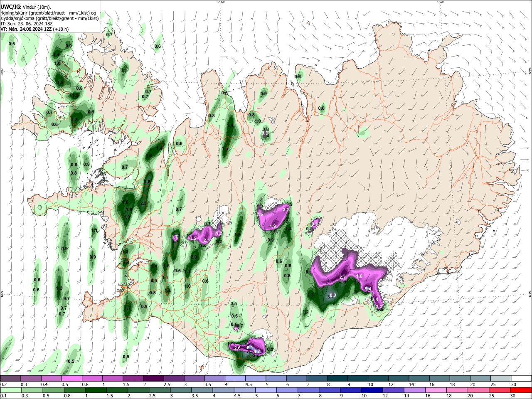Click the '20W' longitude label at top
Viewport: 532px width, 399px height.
pos(221,2)
